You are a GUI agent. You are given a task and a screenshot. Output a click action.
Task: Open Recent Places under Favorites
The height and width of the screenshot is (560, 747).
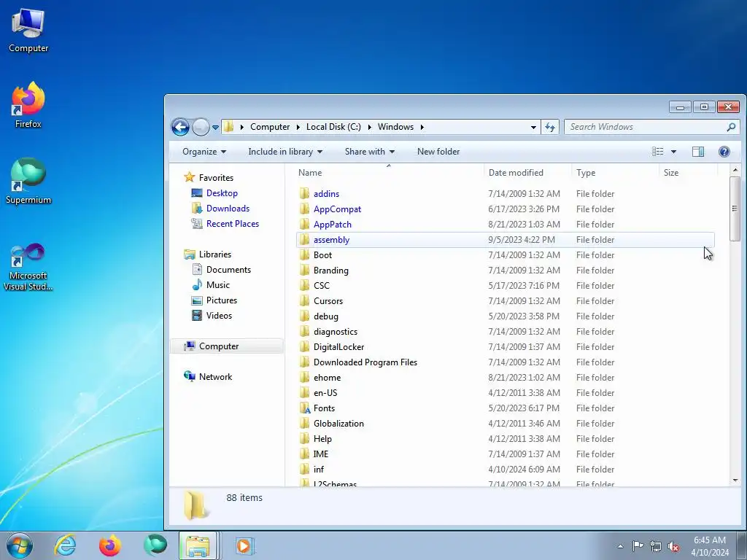tap(233, 223)
